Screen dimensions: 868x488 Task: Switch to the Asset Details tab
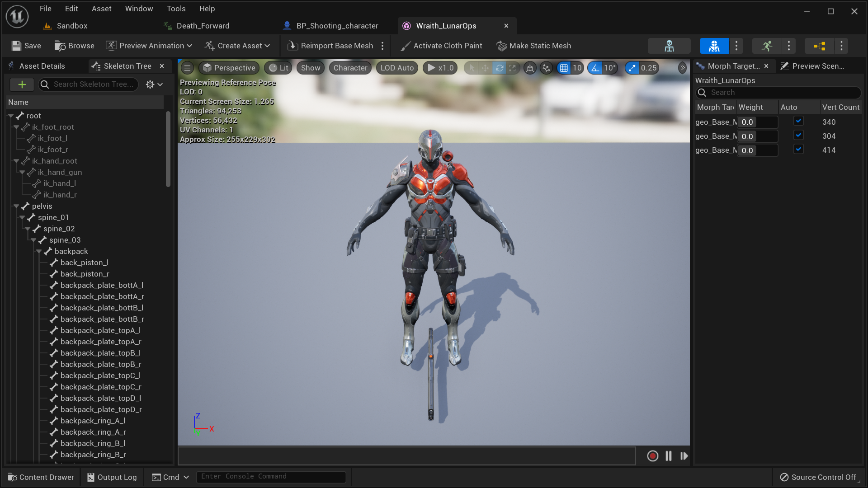point(37,66)
